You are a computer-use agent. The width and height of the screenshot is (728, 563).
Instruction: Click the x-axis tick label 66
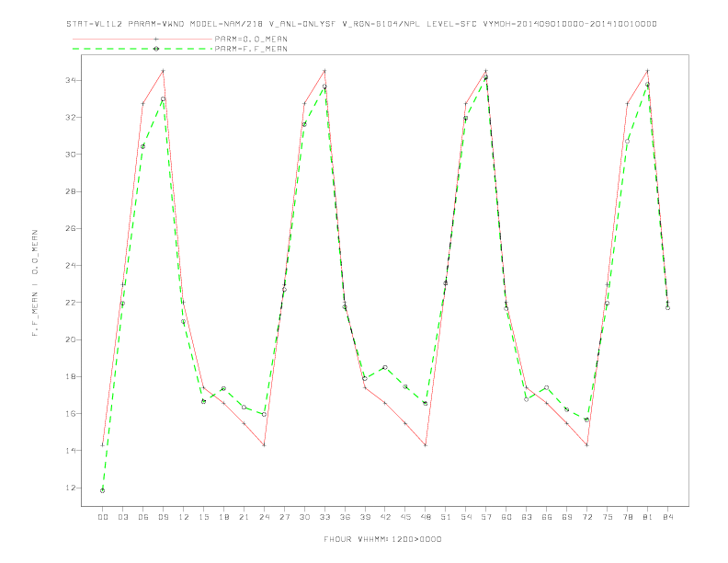[x=547, y=517]
